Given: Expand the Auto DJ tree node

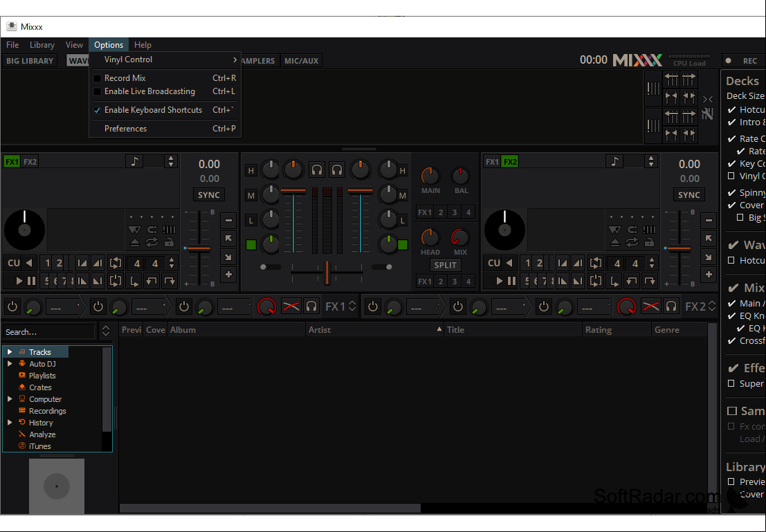Looking at the screenshot, I should pos(10,363).
